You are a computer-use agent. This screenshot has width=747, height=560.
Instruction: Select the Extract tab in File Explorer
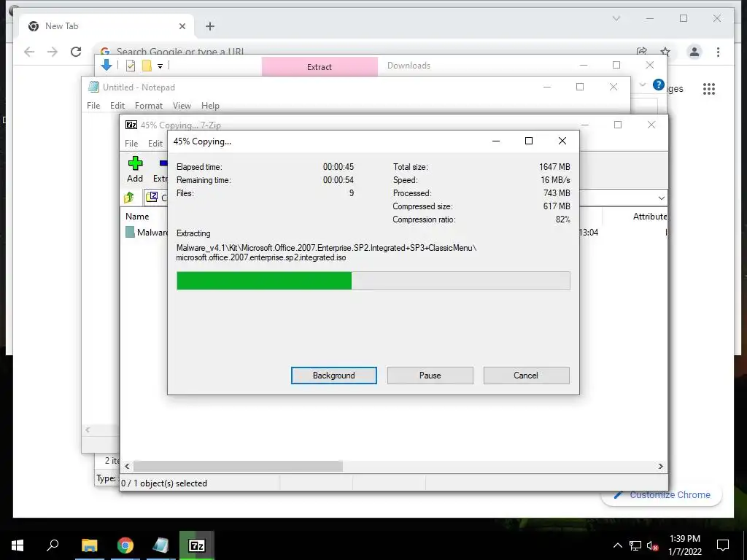click(320, 66)
